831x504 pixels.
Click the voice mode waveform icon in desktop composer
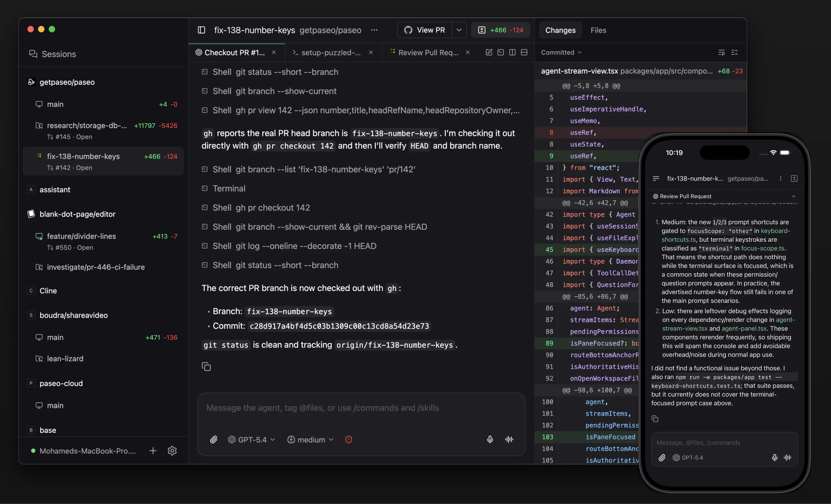pos(509,439)
